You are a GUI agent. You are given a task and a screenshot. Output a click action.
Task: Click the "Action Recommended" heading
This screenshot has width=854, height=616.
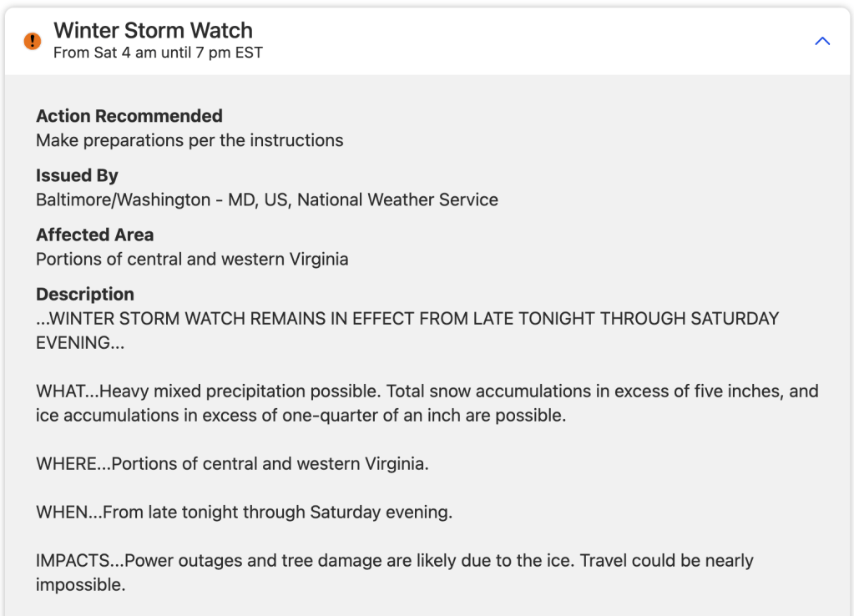click(x=129, y=116)
